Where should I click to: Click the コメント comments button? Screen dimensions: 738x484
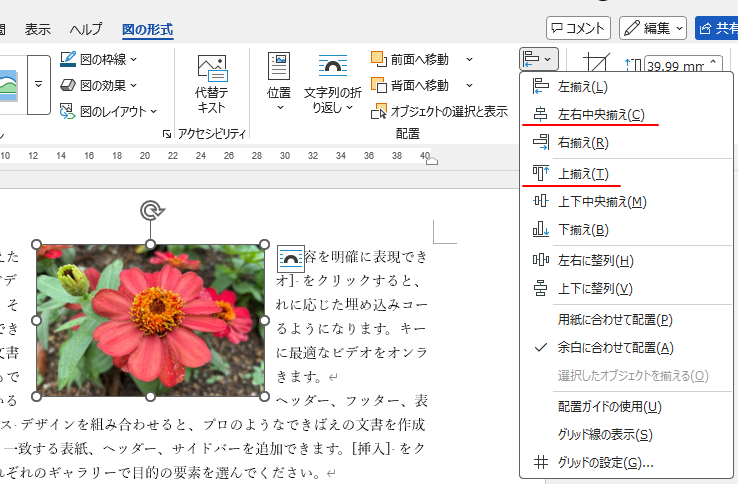coord(578,28)
